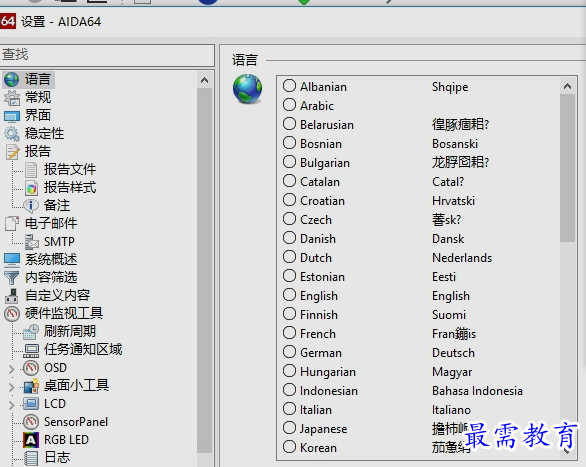The width and height of the screenshot is (586, 467).
Task: Choose the Japanese radio button
Action: [289, 427]
